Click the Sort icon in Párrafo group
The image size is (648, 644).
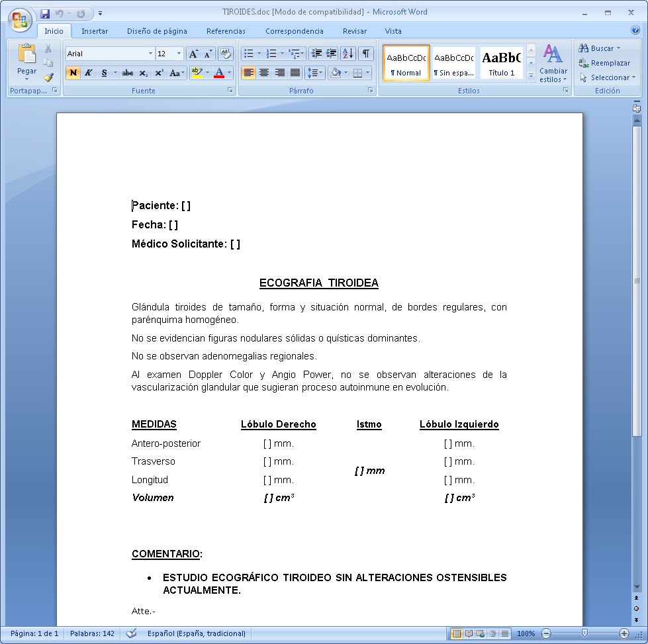pyautogui.click(x=349, y=54)
